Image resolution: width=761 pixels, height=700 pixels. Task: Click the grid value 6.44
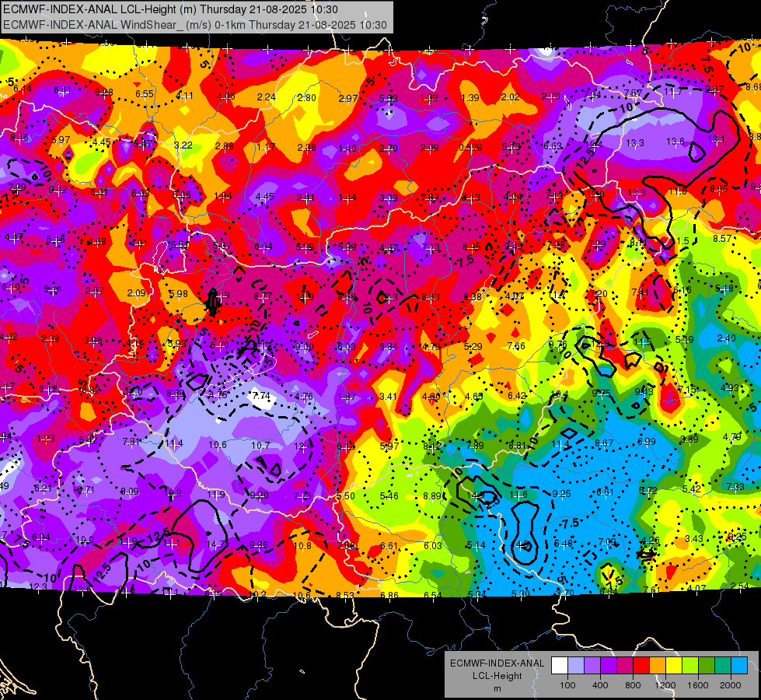pos(23,89)
